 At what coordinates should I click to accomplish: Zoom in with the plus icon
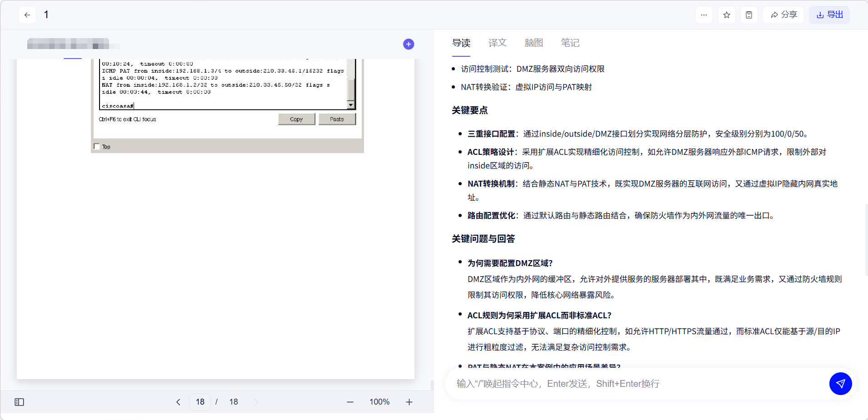point(409,402)
